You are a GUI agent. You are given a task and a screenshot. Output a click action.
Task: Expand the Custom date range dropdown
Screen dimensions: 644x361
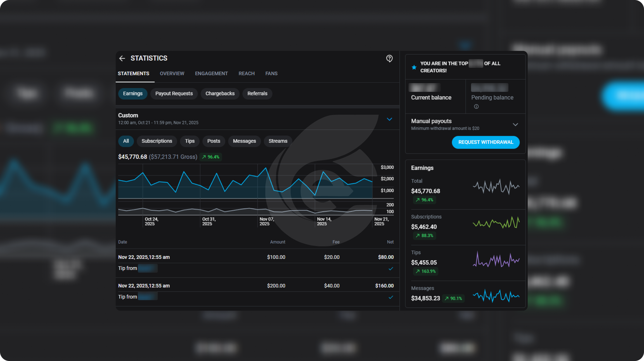(x=389, y=119)
